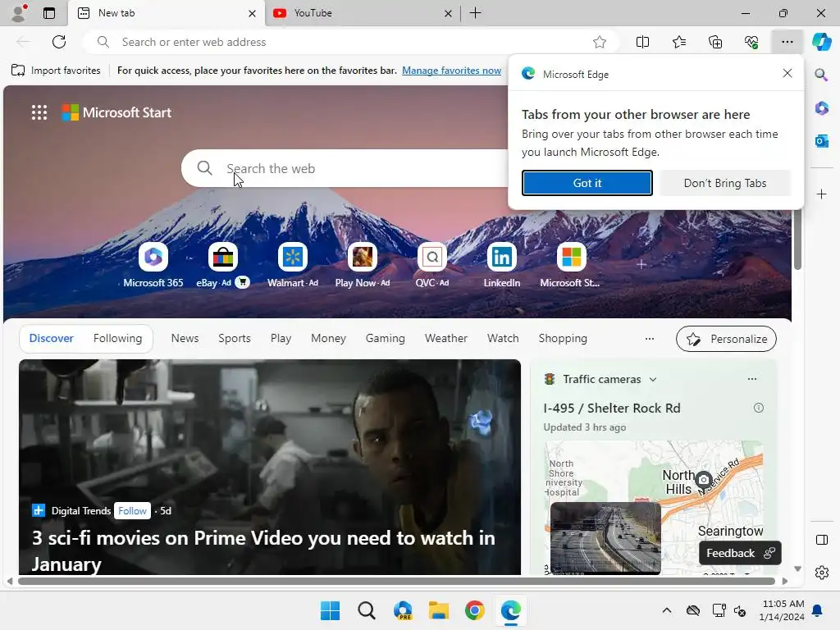
Task: Open taskbar Search
Action: coord(367,610)
